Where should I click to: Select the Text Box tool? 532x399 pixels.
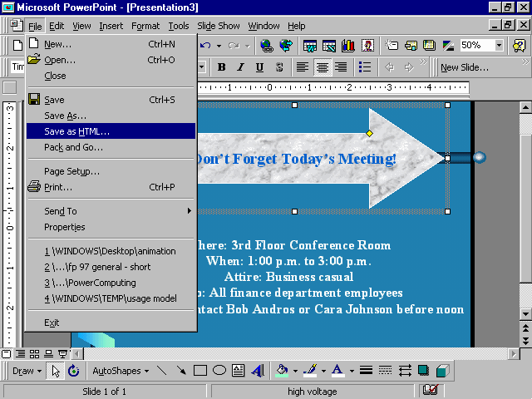tap(239, 371)
